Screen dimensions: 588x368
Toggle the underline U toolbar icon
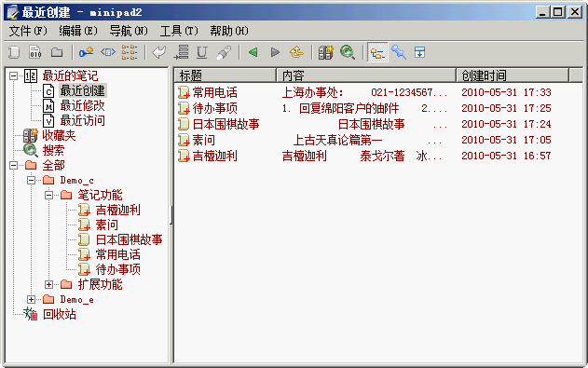[x=202, y=52]
